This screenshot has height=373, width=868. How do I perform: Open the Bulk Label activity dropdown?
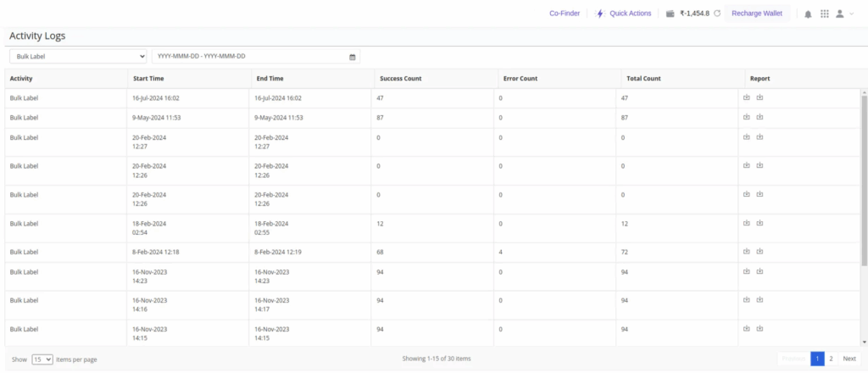pos(78,57)
